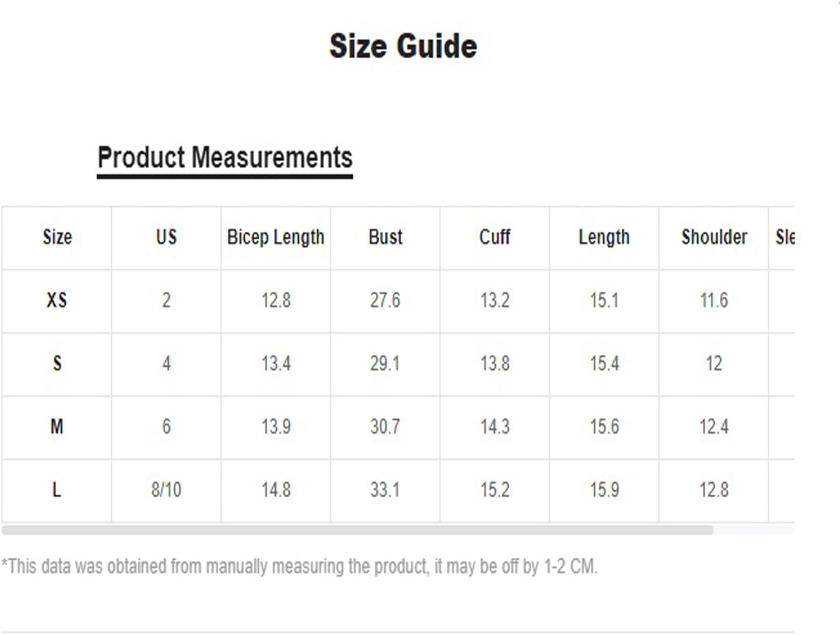Screen dimensions: 840x635
Task: Click the 33.1 bust value for L
Action: point(385,489)
